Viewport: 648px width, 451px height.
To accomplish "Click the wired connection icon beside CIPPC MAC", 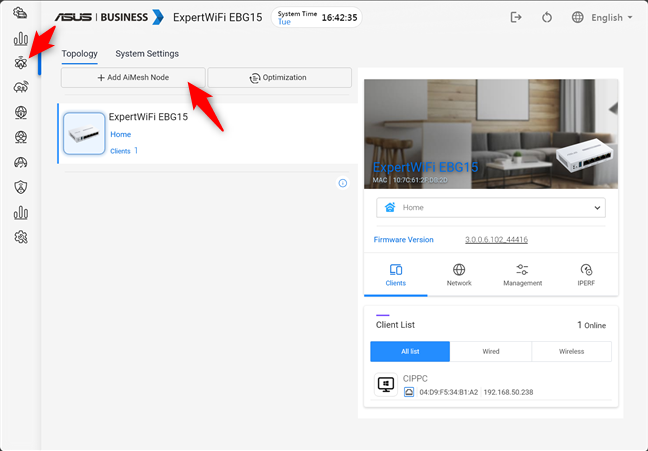I will [409, 392].
